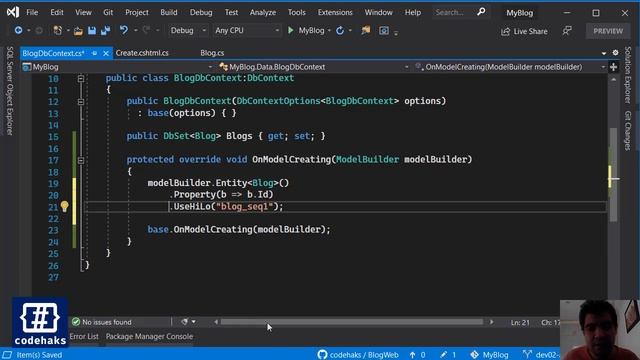Click the up arrow unpushed commits indicator
Image resolution: width=640 pixels, height=360 pixels.
point(417,355)
